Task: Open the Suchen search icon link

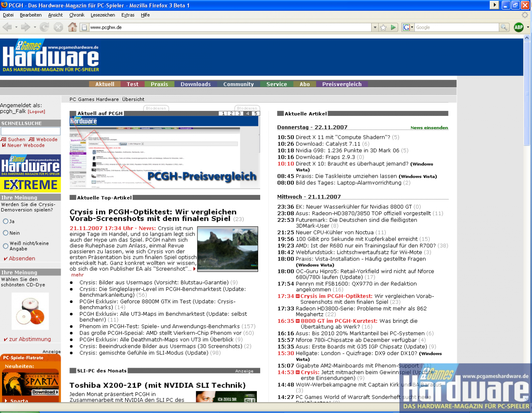Action: click(13, 140)
